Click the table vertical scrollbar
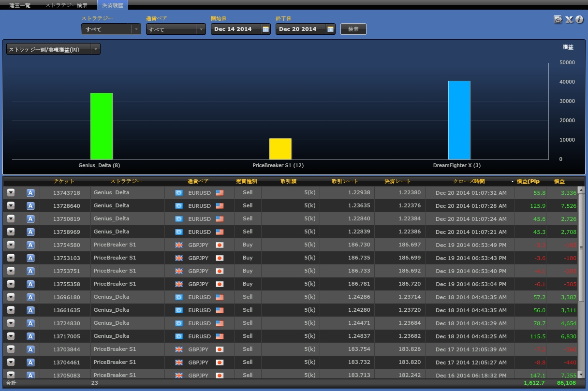Image resolution: width=588 pixels, height=391 pixels. tap(582, 247)
